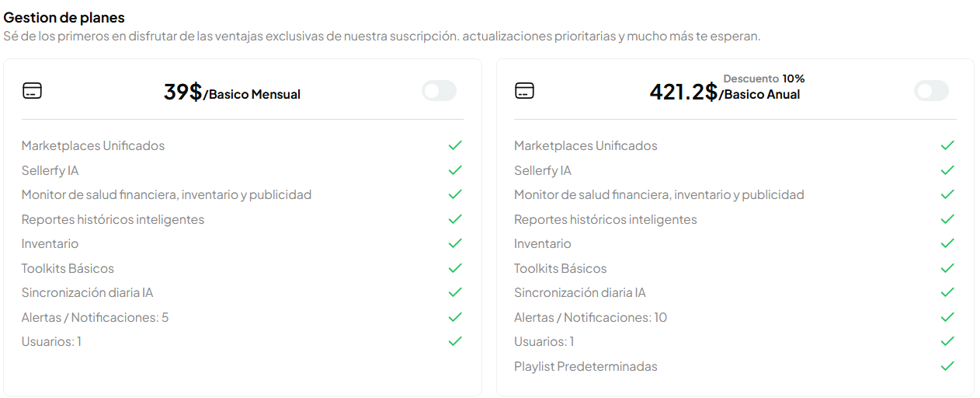Click the Inventario checkmark in the annual plan
980x398 pixels.
[947, 243]
